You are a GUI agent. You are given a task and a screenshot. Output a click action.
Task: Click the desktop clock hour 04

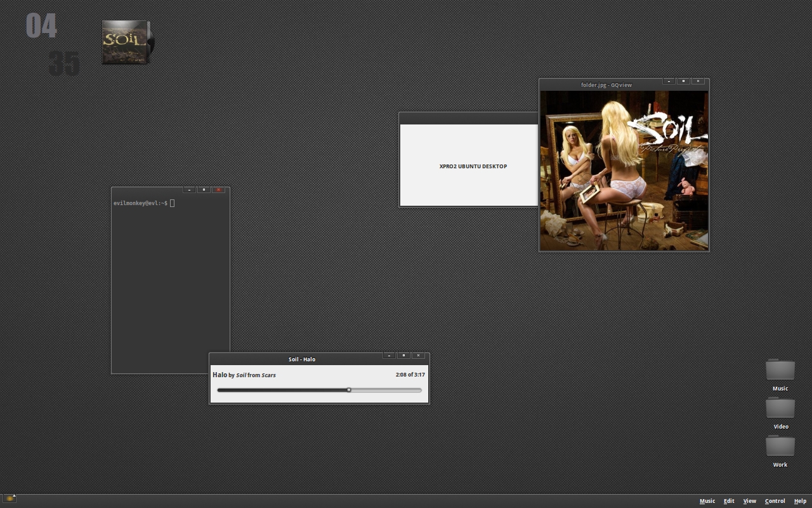(41, 27)
